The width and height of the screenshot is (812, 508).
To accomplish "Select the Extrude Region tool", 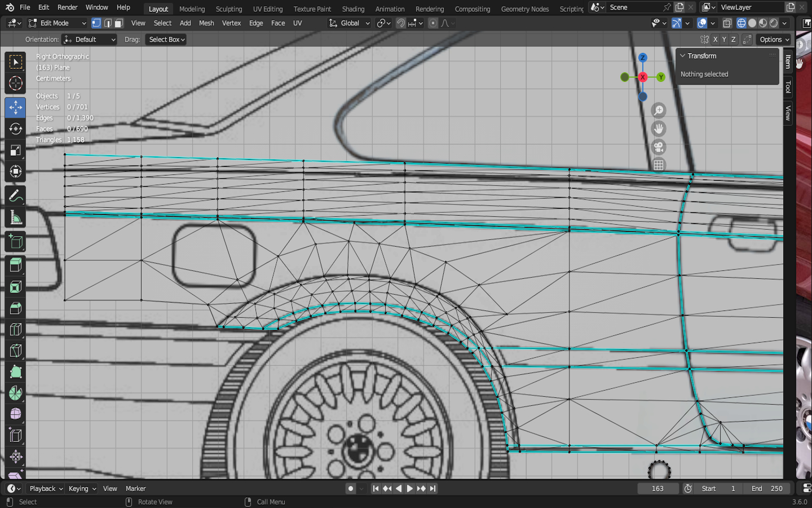I will pyautogui.click(x=16, y=265).
